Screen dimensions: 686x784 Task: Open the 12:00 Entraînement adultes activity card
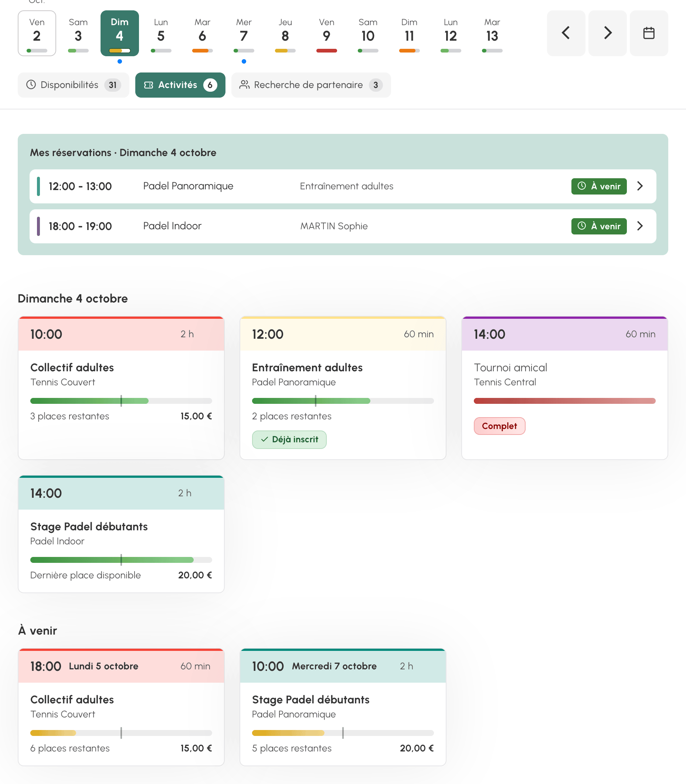(x=343, y=388)
